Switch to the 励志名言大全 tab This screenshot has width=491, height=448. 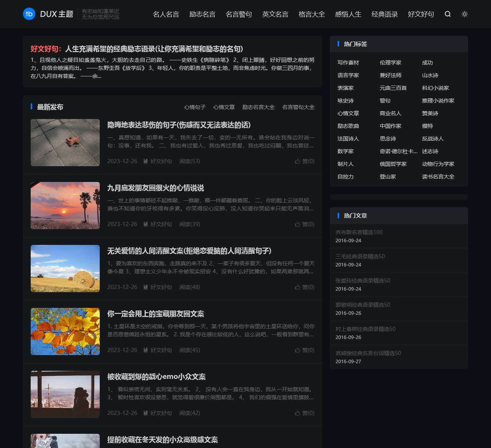click(x=258, y=107)
